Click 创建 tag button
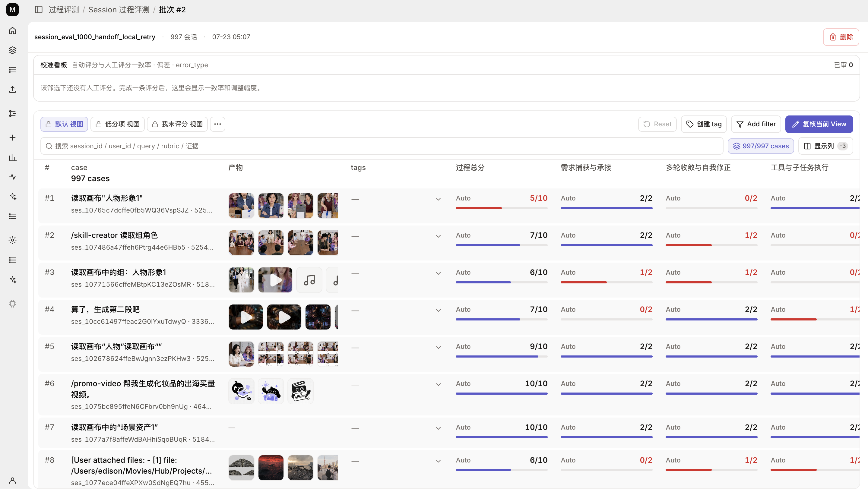The image size is (868, 489). pos(704,124)
